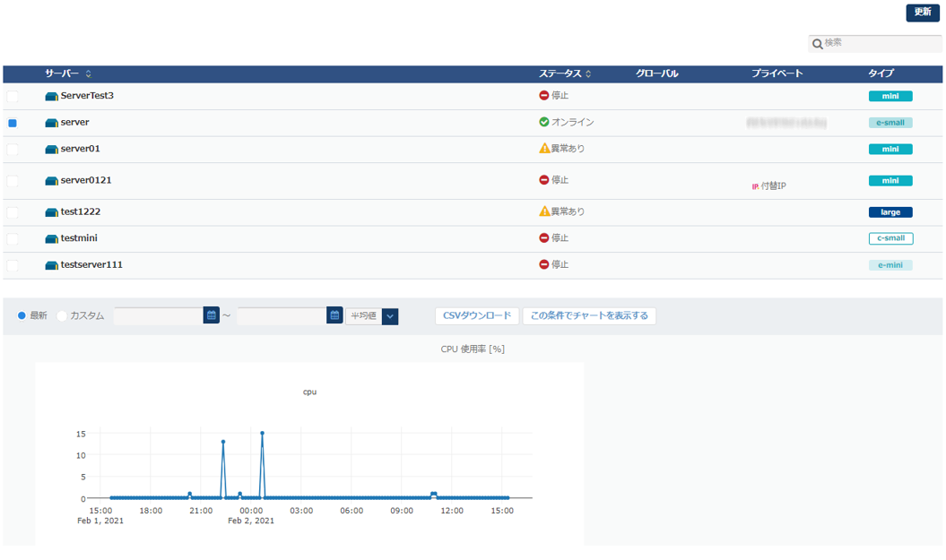Screen dimensions: 946x560
Task: Select the 最新 radio button
Action: click(x=22, y=315)
